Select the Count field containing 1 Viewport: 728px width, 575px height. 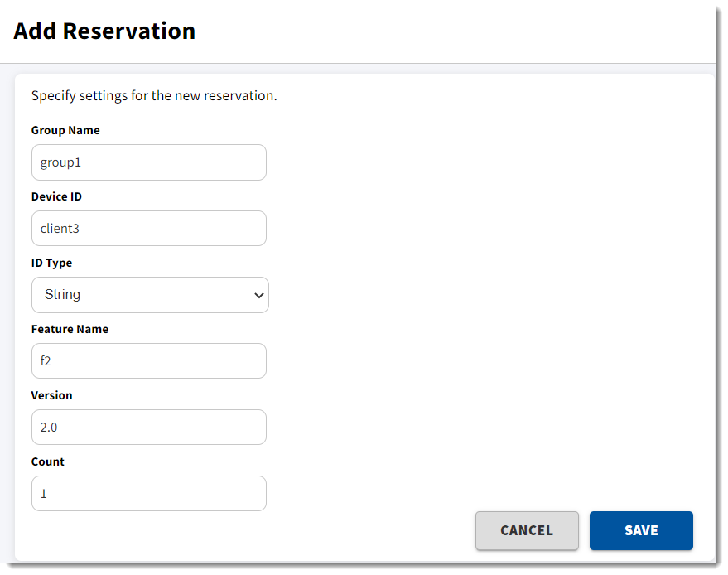pos(149,493)
